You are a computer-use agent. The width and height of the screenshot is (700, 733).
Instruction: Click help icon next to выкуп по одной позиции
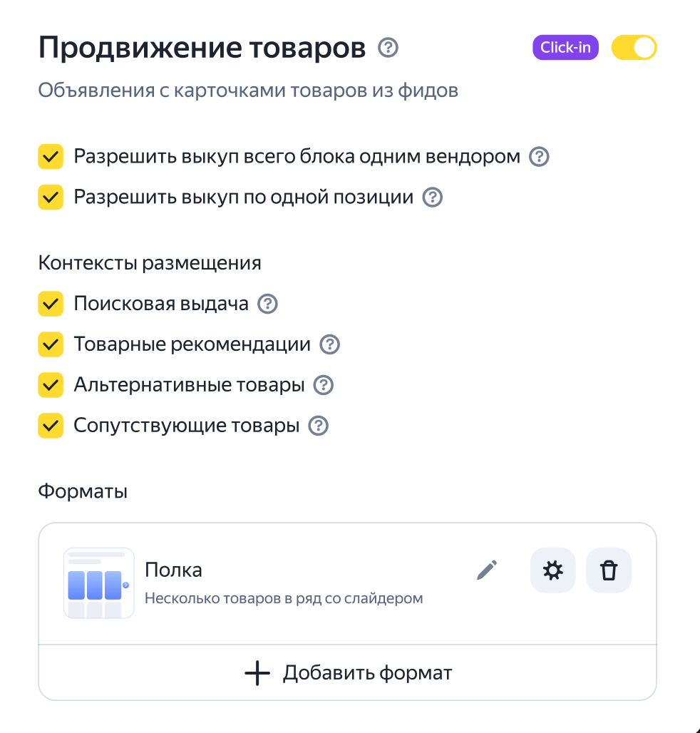(432, 198)
